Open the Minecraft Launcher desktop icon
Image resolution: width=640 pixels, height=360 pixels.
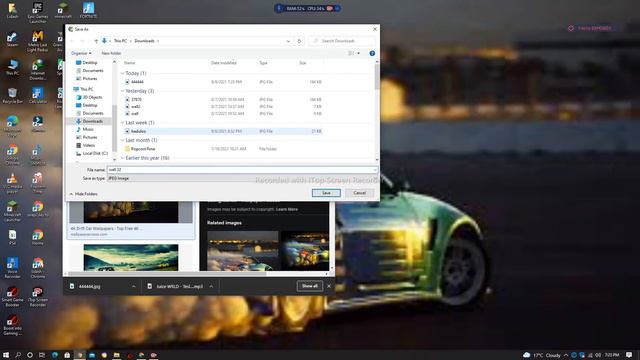click(x=12, y=211)
